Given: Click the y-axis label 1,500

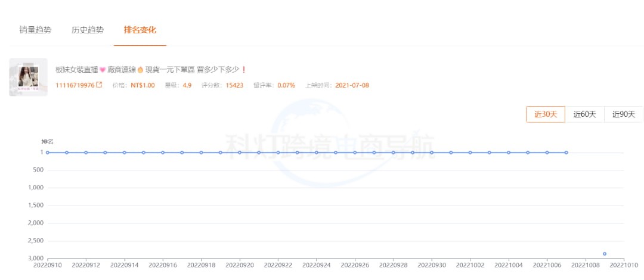Looking at the screenshot, I should tap(36, 206).
